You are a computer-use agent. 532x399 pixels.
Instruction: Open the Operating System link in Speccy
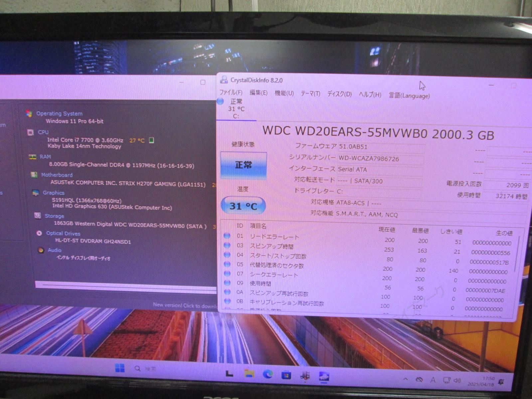(60, 114)
